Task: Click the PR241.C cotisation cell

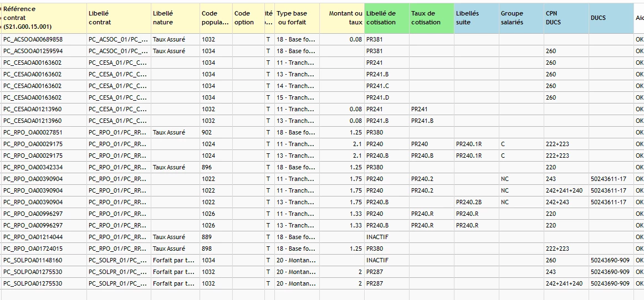Action: click(378, 86)
